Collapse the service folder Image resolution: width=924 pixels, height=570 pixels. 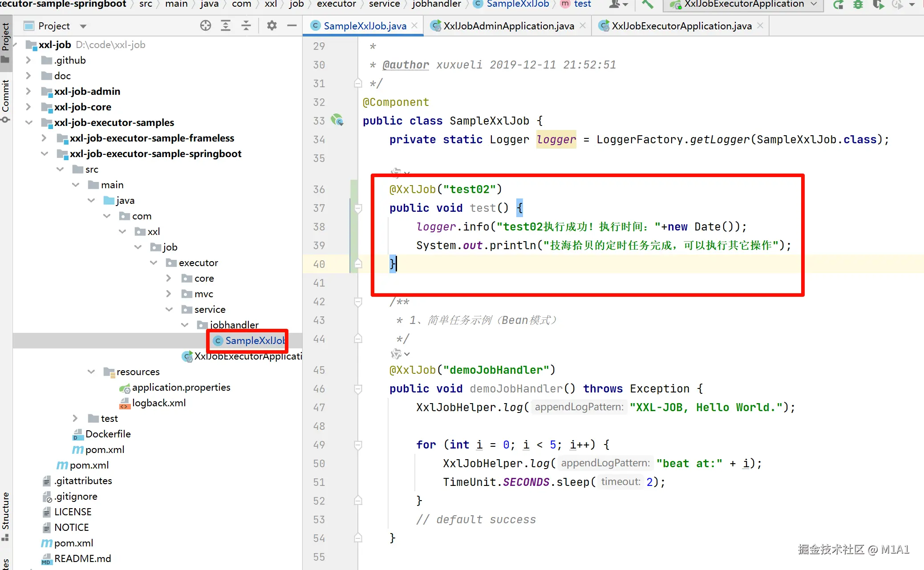[x=169, y=309]
